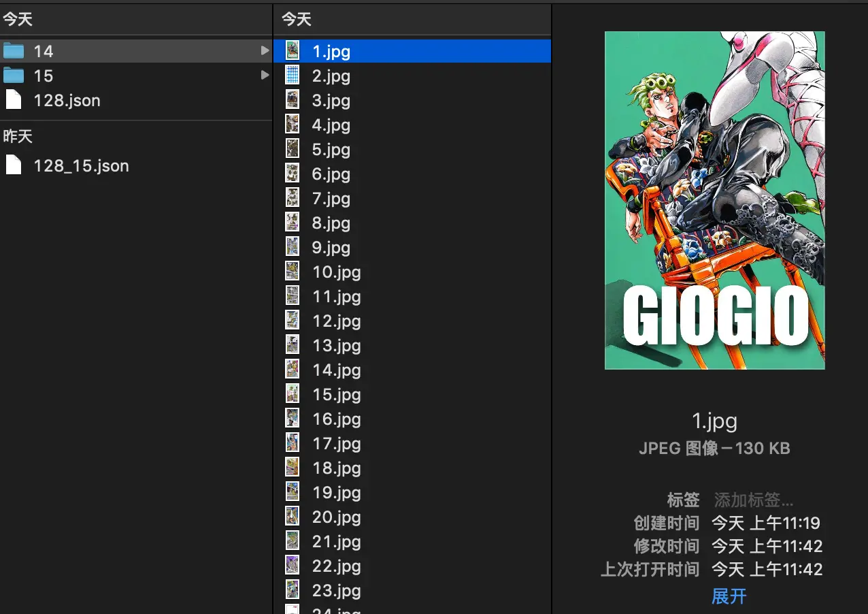Click the thumbnail icon of 20.jpg
The image size is (868, 614).
pyautogui.click(x=292, y=516)
